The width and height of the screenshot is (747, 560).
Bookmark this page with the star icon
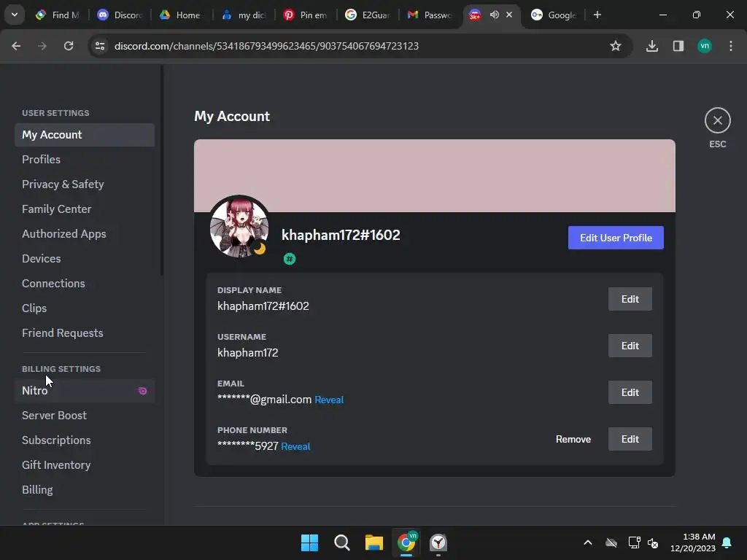click(x=616, y=46)
